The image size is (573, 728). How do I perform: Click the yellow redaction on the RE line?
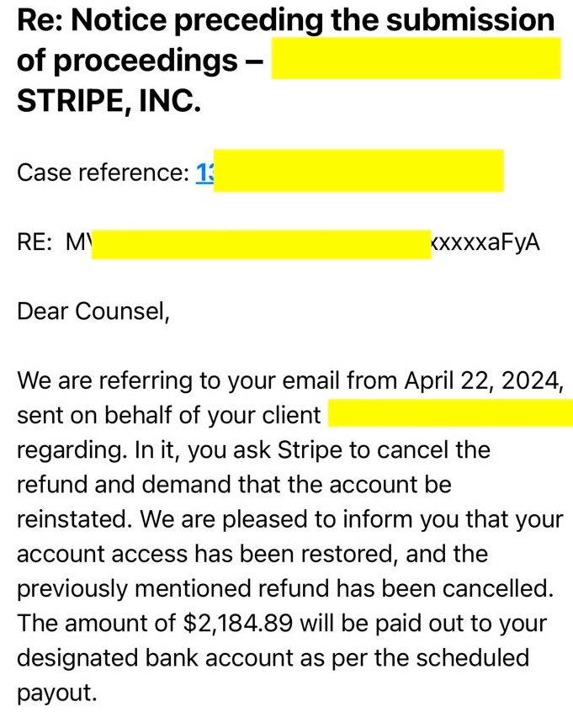click(x=260, y=242)
